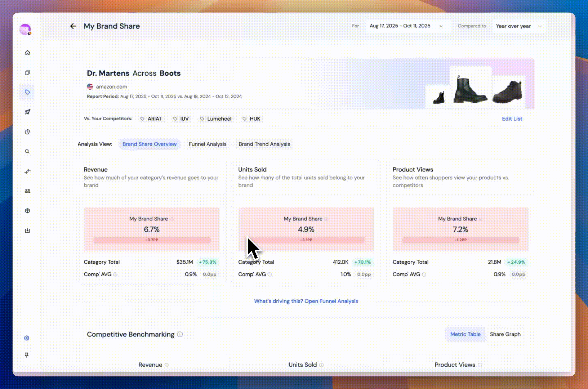Click the Product Views -1.2PP change bar
Viewport: 588px width, 389px height.
(x=460, y=240)
